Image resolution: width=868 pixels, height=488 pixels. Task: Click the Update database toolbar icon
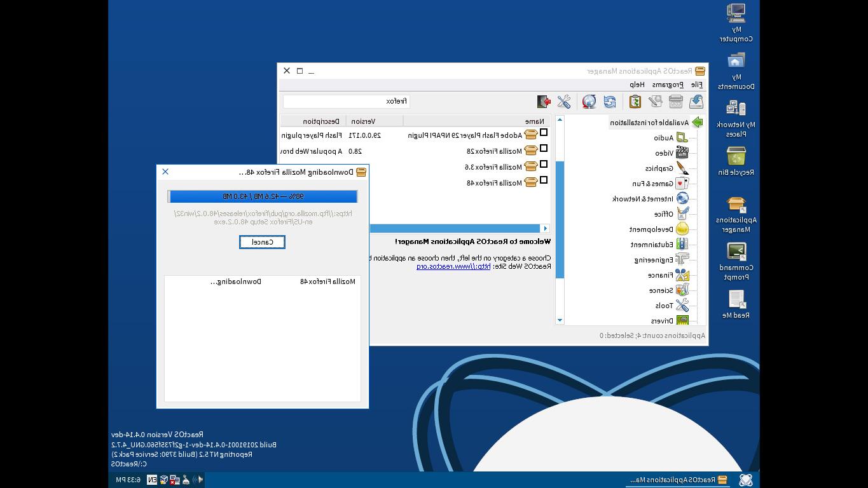coord(589,101)
